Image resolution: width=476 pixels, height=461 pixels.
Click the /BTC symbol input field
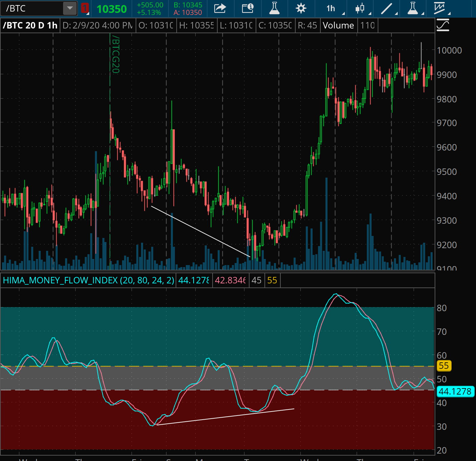(x=32, y=8)
